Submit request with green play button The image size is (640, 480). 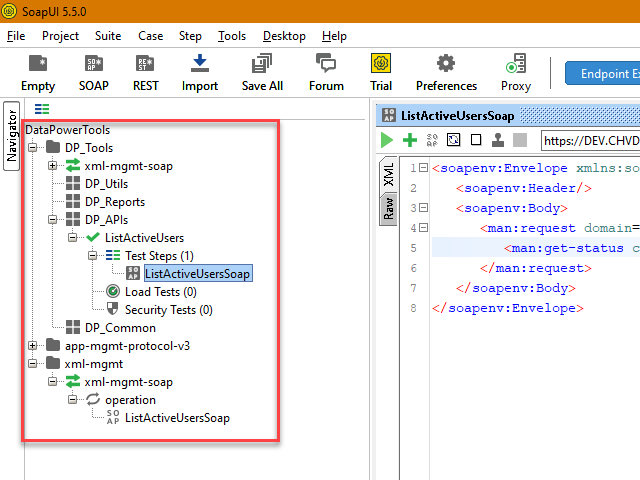tap(387, 140)
